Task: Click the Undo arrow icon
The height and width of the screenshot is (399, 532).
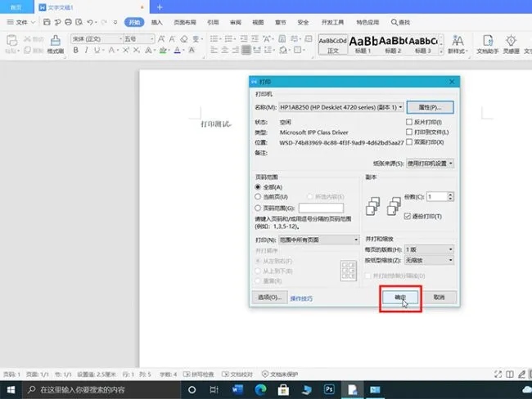Action: point(90,22)
